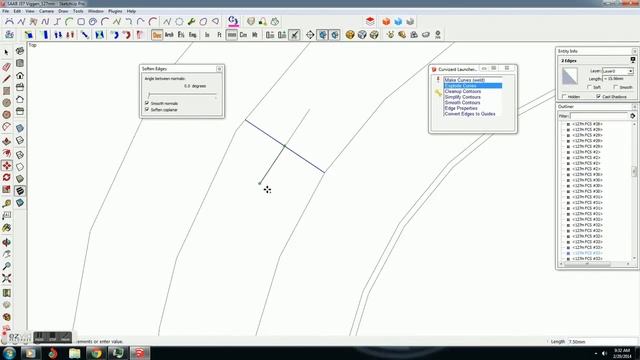Click the volume icon in system tray
This screenshot has width=640, height=360.
click(x=604, y=353)
